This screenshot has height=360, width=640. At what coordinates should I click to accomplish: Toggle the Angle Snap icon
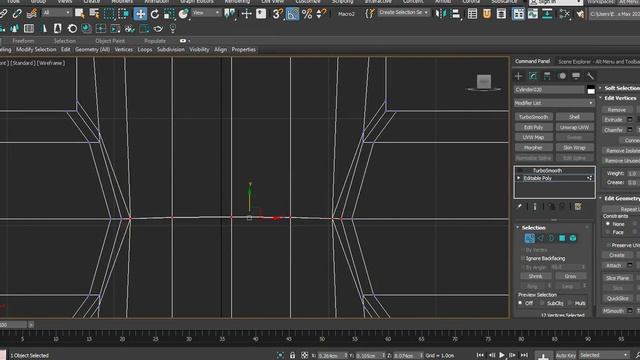pos(292,14)
